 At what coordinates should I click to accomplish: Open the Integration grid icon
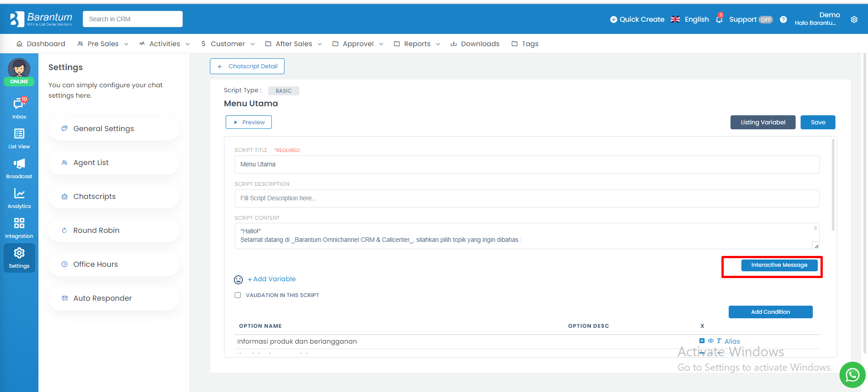19,223
